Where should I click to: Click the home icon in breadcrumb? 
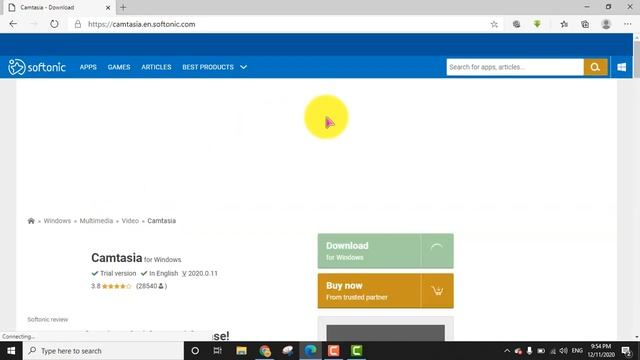(x=31, y=221)
